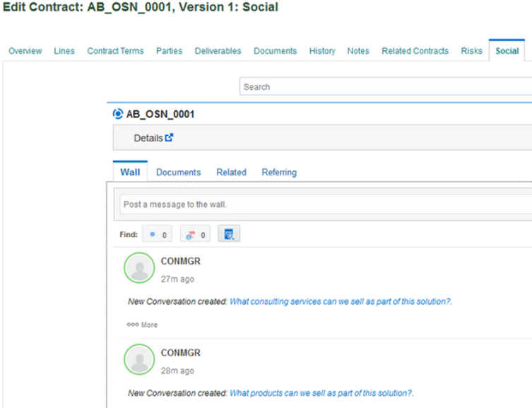This screenshot has width=532, height=408.
Task: Click CONMGR name on 28m ago post
Action: click(180, 353)
